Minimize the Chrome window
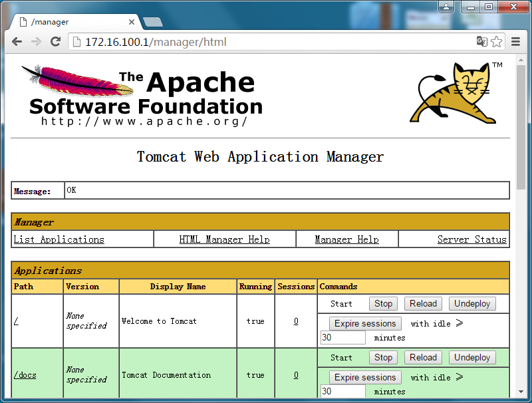 click(x=471, y=7)
